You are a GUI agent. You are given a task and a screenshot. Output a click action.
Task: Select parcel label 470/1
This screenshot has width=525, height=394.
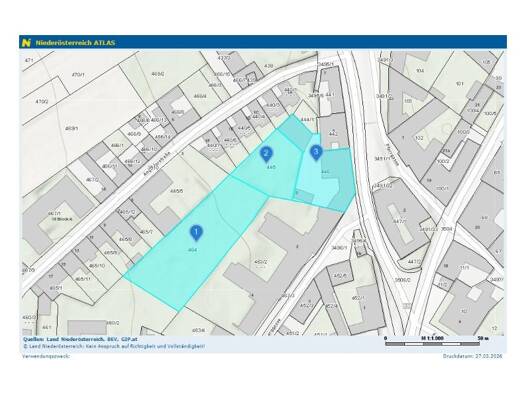[79, 75]
